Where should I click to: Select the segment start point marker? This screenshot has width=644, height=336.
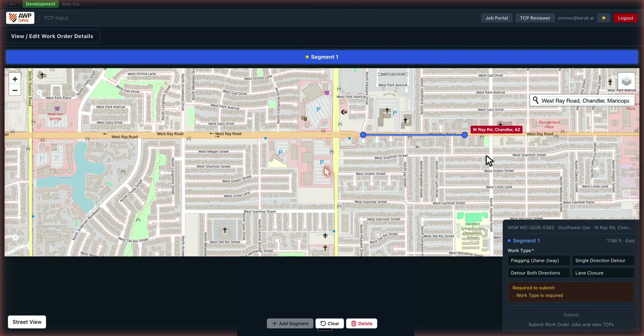tap(363, 135)
